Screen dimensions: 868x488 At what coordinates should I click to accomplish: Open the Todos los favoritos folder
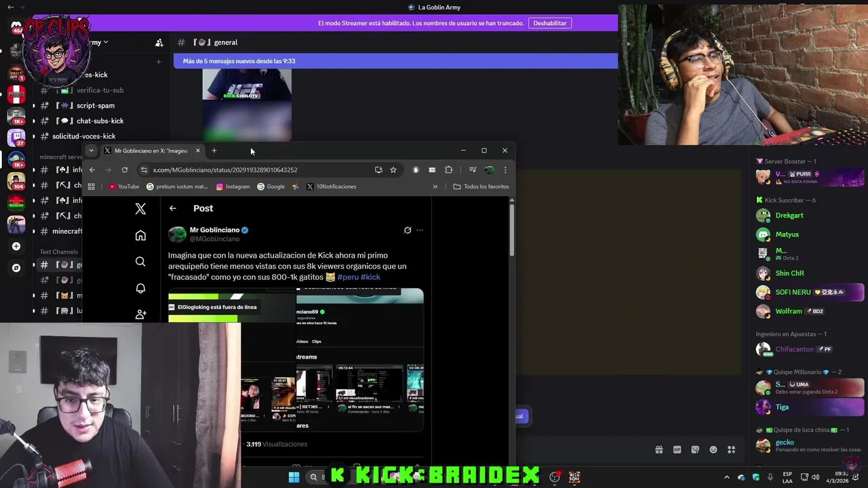click(481, 186)
